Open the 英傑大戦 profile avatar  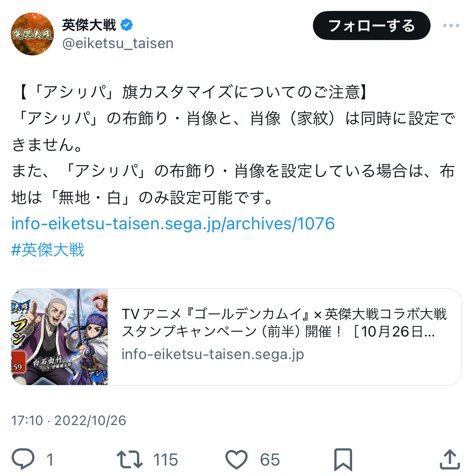click(x=32, y=34)
